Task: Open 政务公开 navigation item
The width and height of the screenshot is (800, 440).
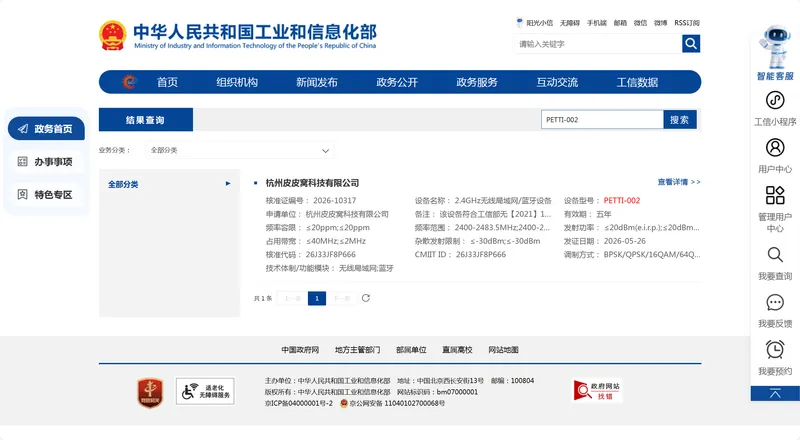Action: coord(397,82)
